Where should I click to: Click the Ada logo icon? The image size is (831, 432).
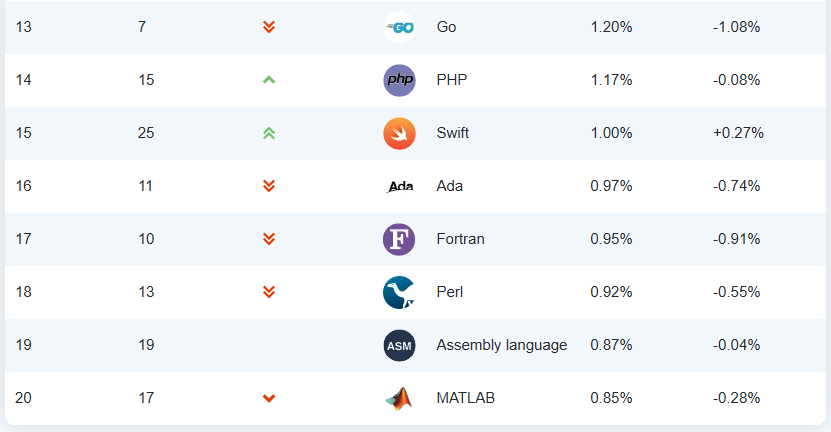pos(400,187)
